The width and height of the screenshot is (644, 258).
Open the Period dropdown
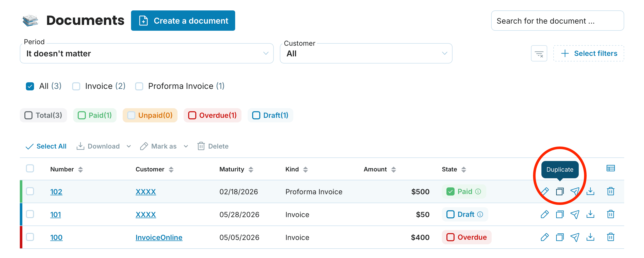click(x=147, y=53)
